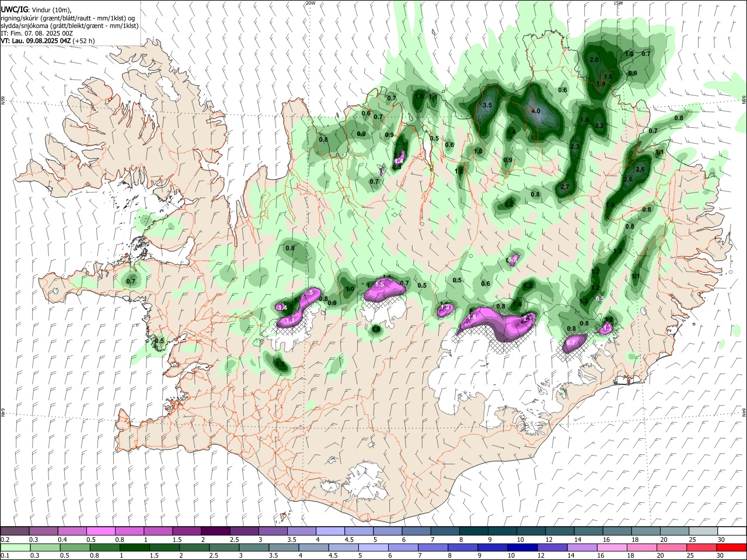The height and width of the screenshot is (560, 747).
Task: Click the 'slydda/snjókoma' legend description line
Action: tap(69, 26)
